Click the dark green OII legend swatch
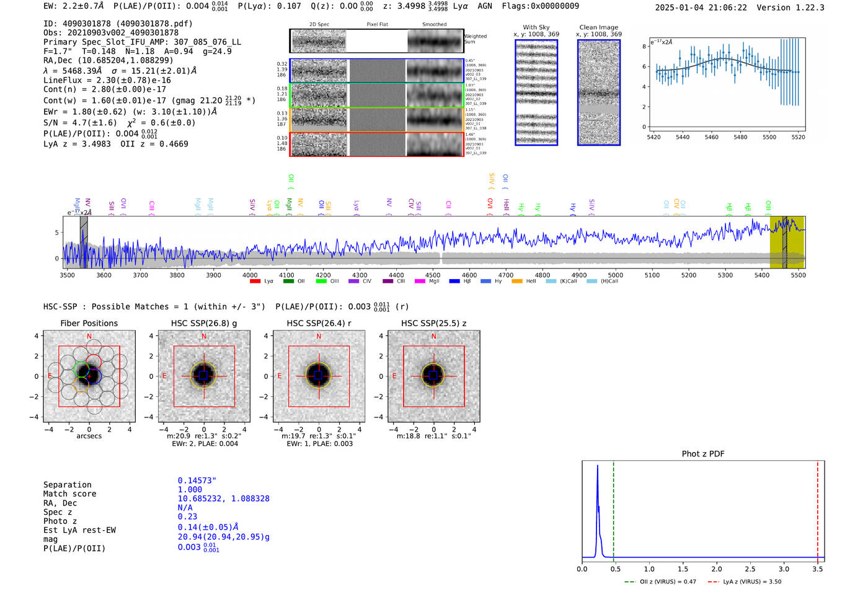Viewport: 868px width, 591px height. point(288,282)
